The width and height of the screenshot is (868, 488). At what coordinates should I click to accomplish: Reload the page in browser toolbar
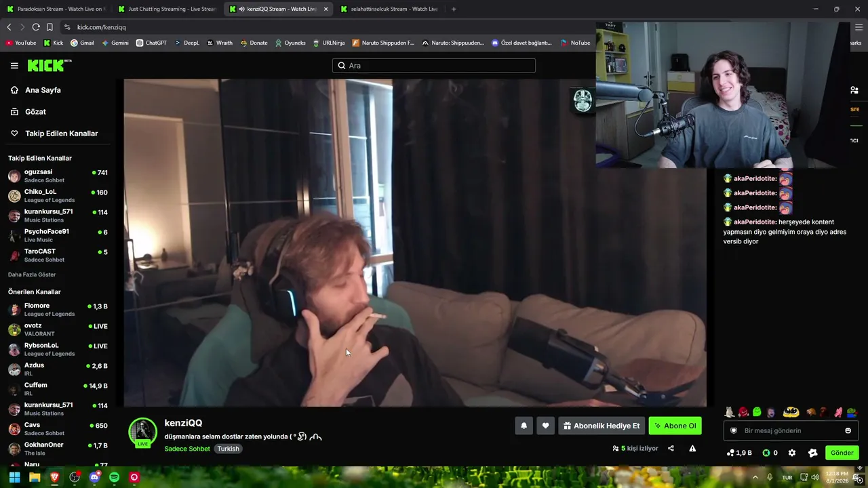pos(36,27)
